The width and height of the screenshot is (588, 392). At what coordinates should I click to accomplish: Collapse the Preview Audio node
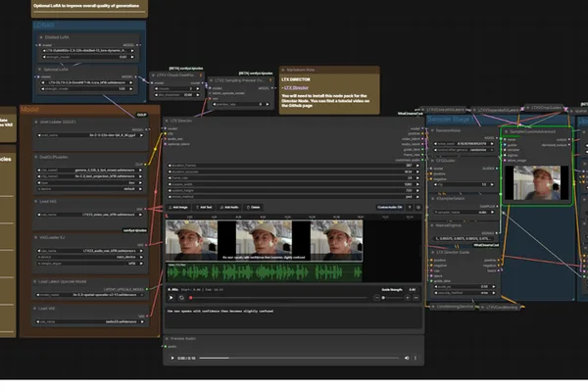point(167,339)
